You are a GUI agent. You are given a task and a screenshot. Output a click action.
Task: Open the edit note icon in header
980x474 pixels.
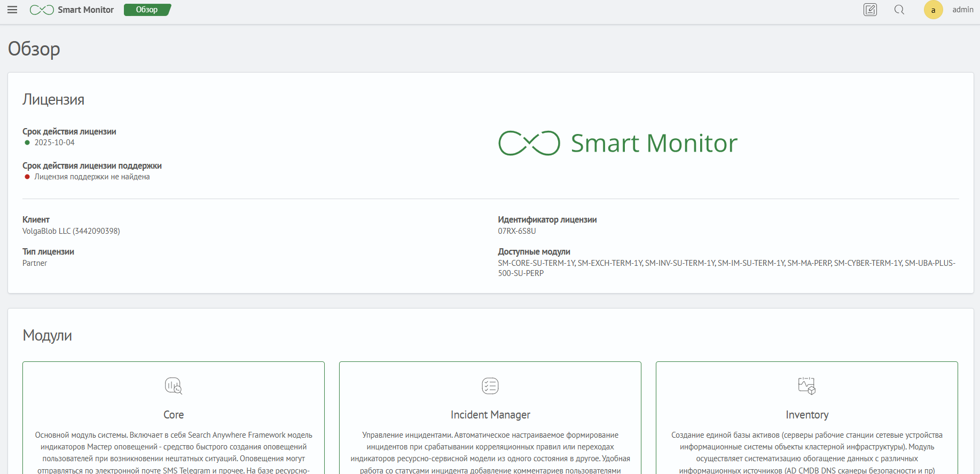click(x=871, y=10)
